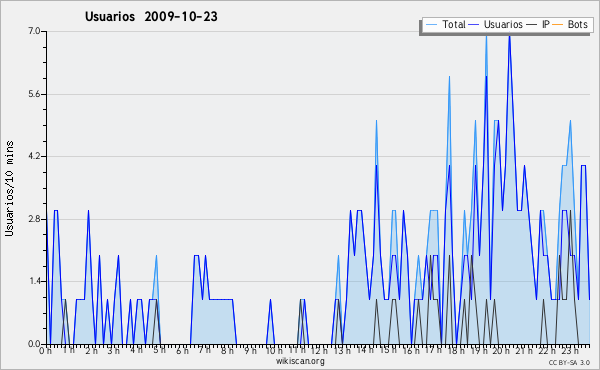Click the '5.6' y-axis value
The image size is (600, 370).
[x=34, y=94]
